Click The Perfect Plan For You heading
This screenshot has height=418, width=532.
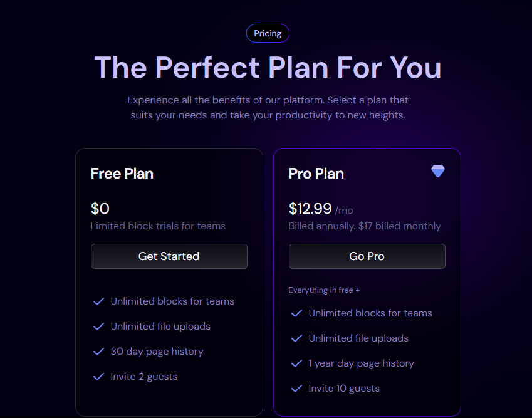pos(268,67)
